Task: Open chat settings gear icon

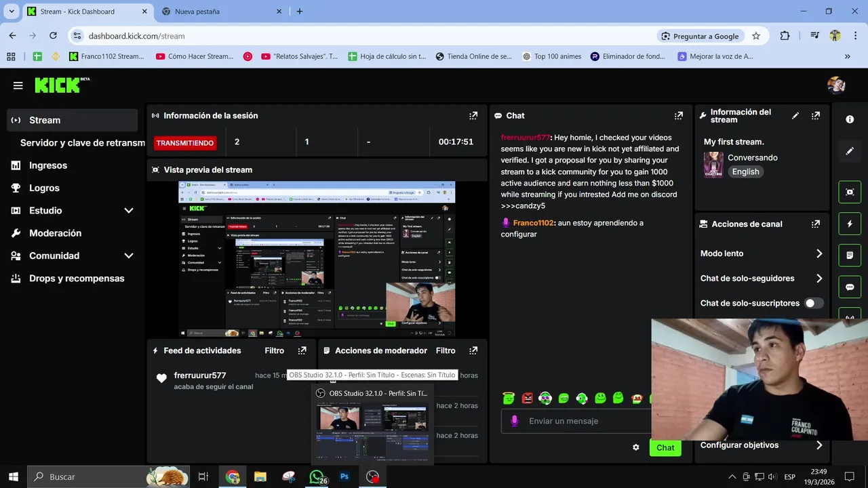Action: 636,447
